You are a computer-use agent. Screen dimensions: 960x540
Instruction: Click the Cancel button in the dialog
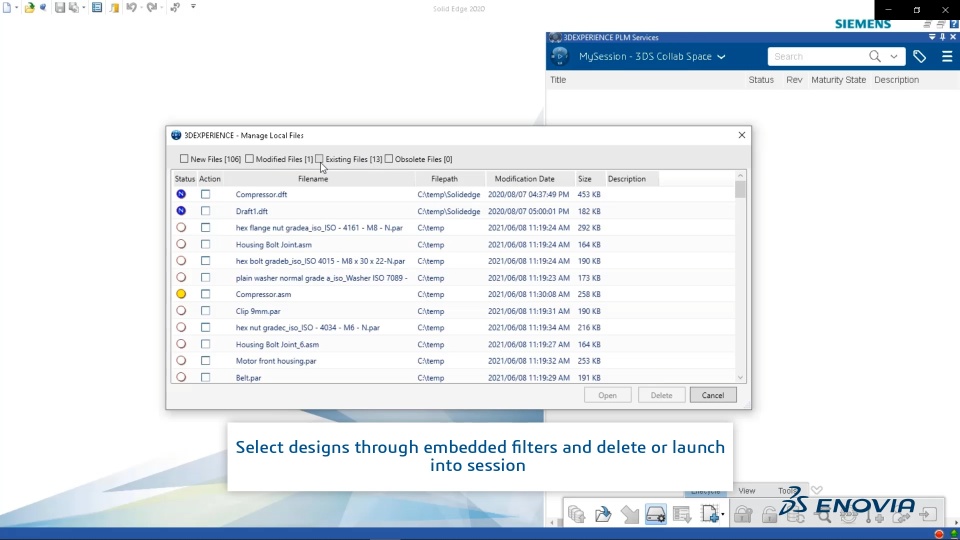pos(713,396)
